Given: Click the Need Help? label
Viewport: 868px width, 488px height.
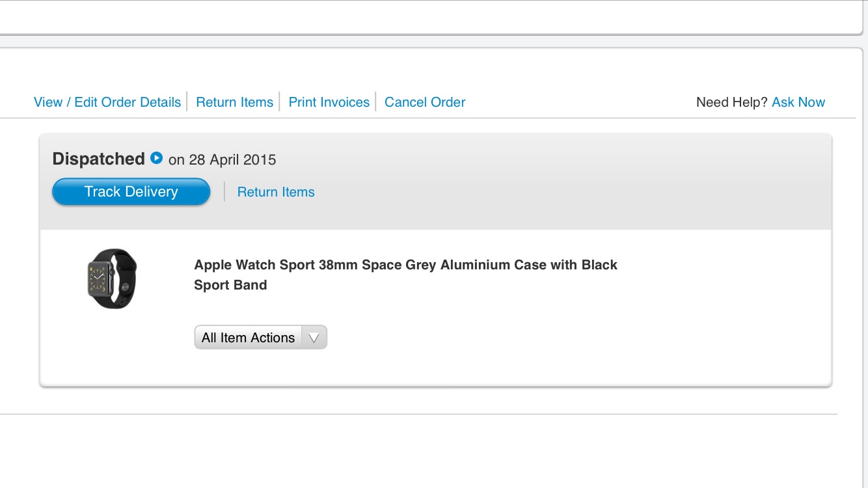Looking at the screenshot, I should (732, 102).
